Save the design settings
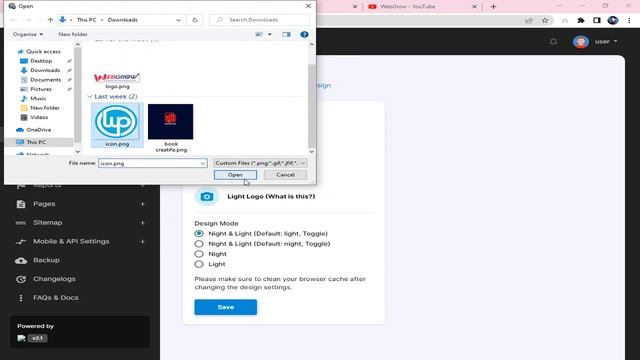Viewport: 640px width, 360px height. coord(226,307)
